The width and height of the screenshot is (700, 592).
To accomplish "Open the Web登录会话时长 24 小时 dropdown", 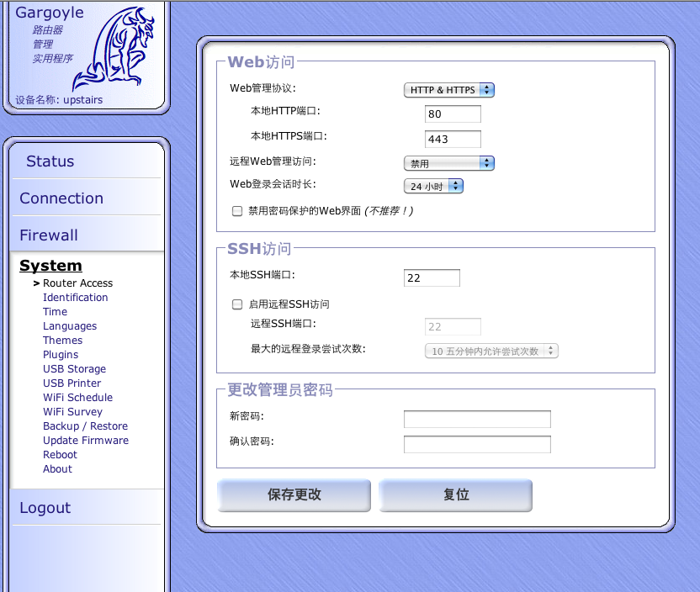I will (433, 187).
